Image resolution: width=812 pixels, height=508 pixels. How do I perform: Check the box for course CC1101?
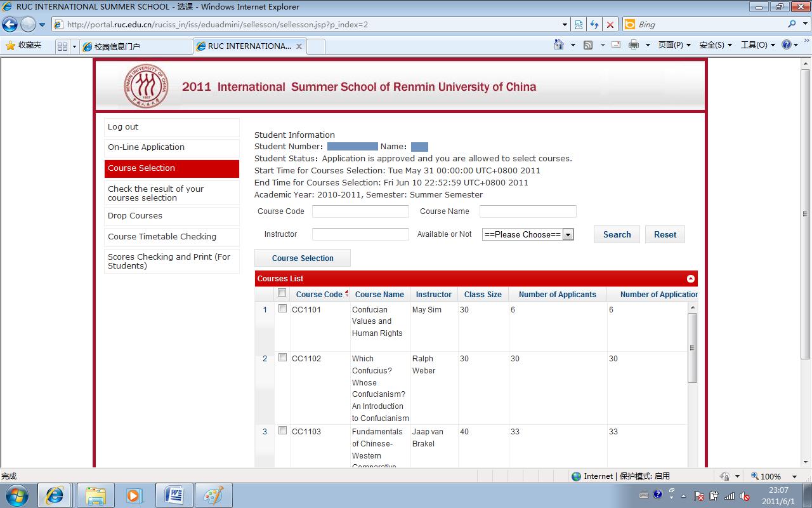click(282, 309)
